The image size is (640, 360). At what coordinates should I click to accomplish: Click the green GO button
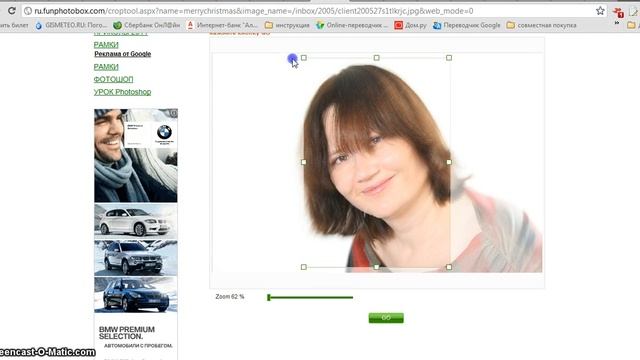point(386,318)
